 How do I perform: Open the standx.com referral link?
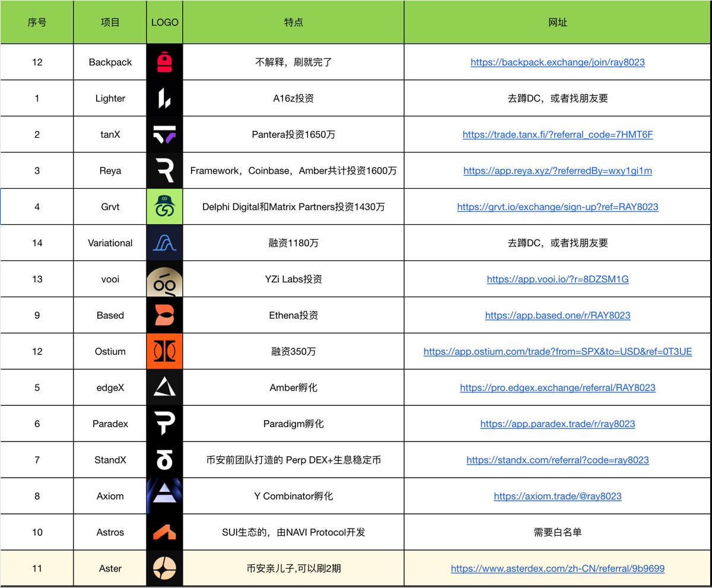[x=558, y=460]
